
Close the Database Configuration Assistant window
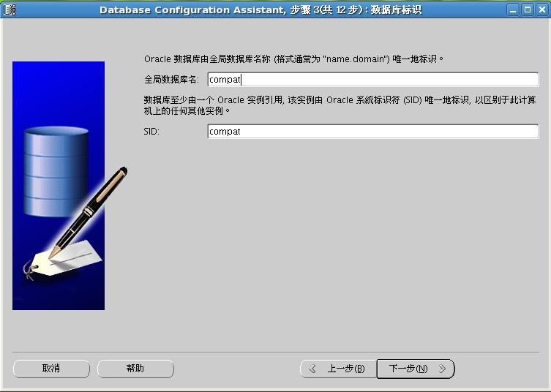[x=542, y=10]
